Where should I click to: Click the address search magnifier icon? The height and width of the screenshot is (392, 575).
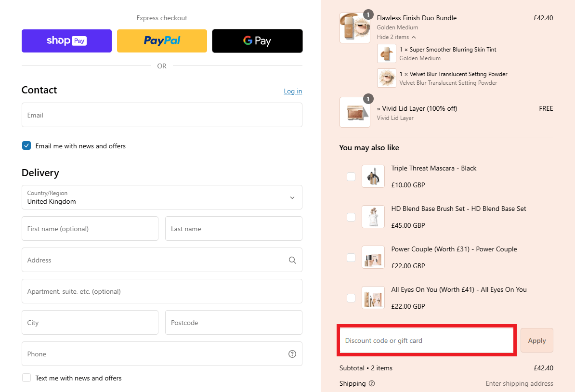[292, 260]
